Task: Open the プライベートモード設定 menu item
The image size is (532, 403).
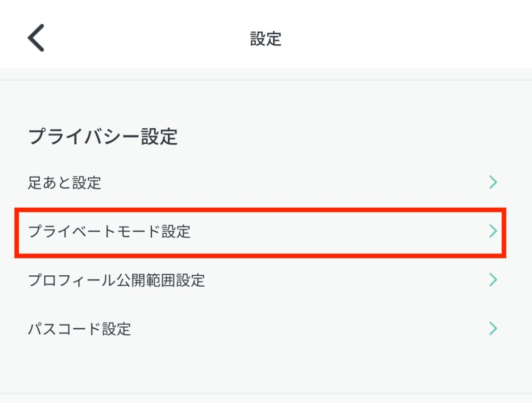Action: pyautogui.click(x=109, y=232)
